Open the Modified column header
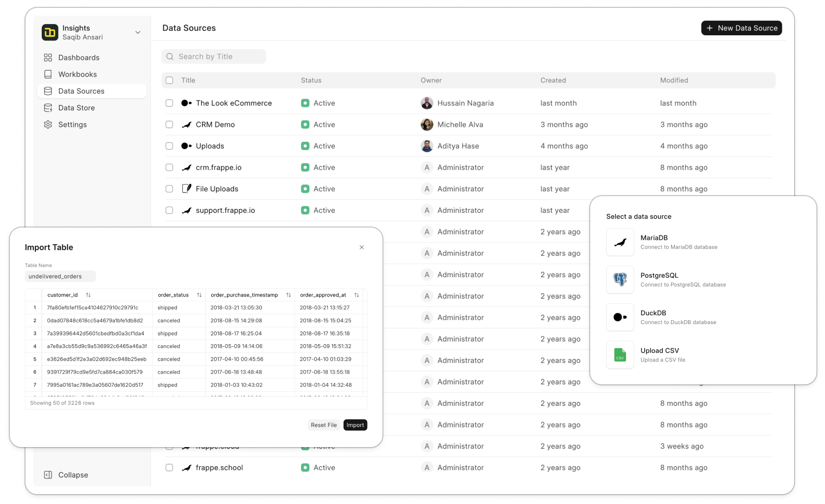The height and width of the screenshot is (504, 825). click(x=674, y=80)
